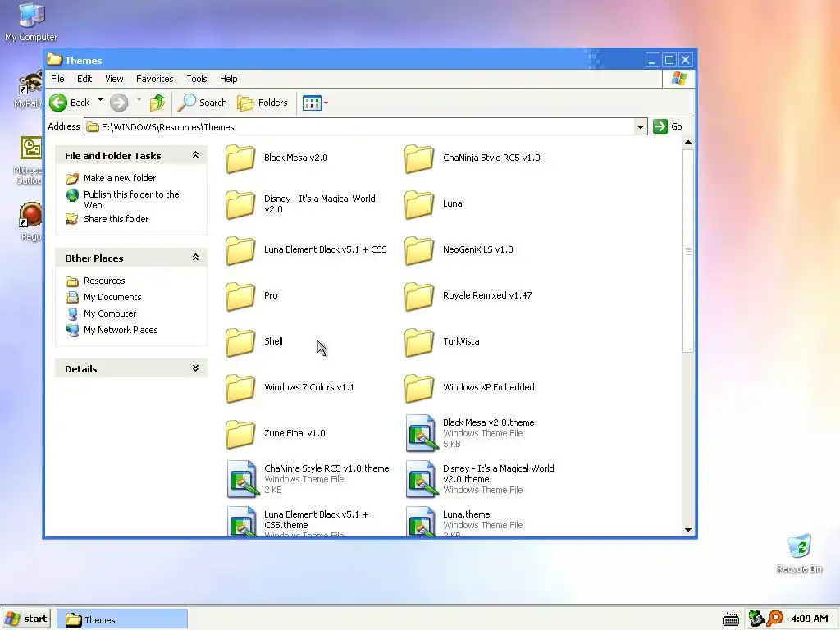The height and width of the screenshot is (630, 840).
Task: Open the View menu
Action: tap(114, 79)
